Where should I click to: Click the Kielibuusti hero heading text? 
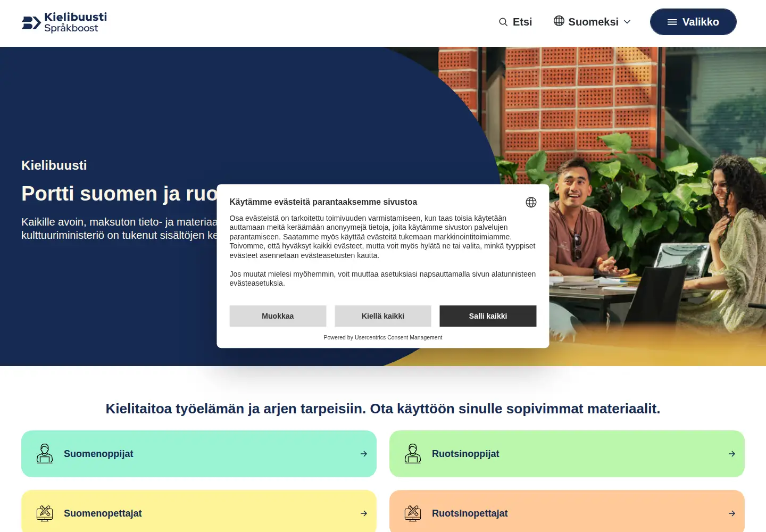tap(54, 165)
